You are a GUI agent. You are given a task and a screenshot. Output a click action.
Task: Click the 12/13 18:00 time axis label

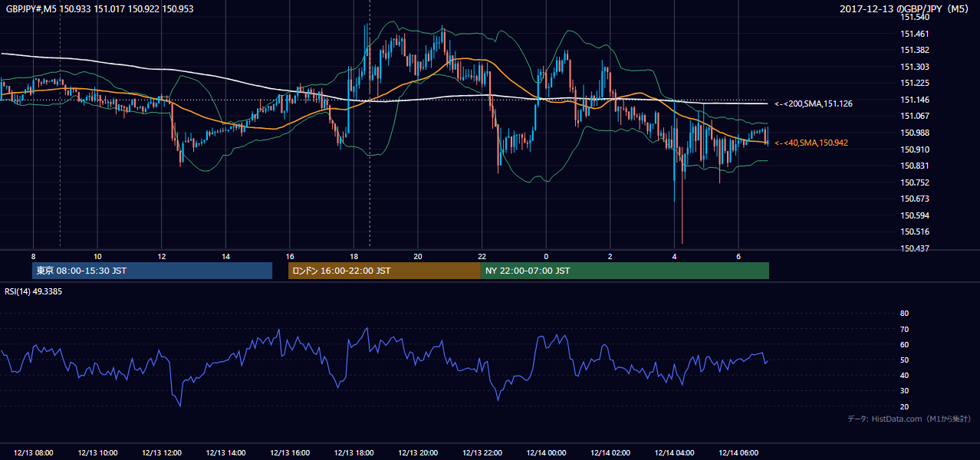tap(354, 453)
